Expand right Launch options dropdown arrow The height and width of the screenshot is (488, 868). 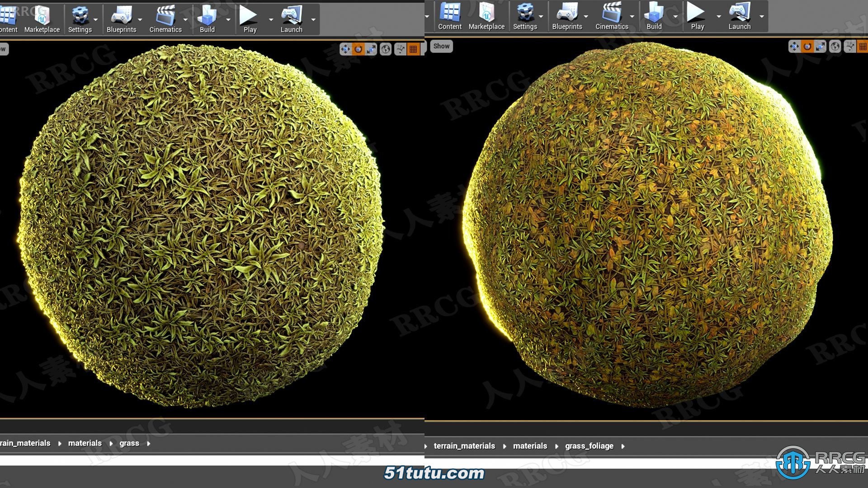tap(762, 17)
